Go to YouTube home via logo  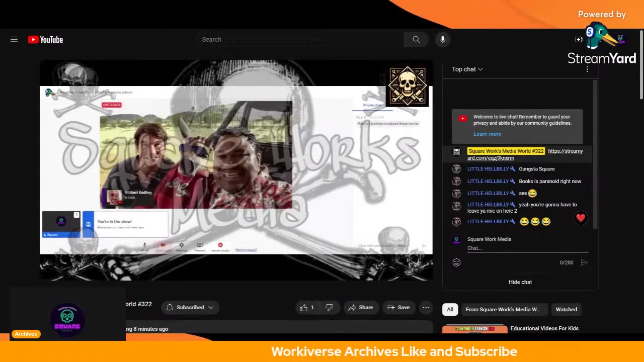[45, 40]
